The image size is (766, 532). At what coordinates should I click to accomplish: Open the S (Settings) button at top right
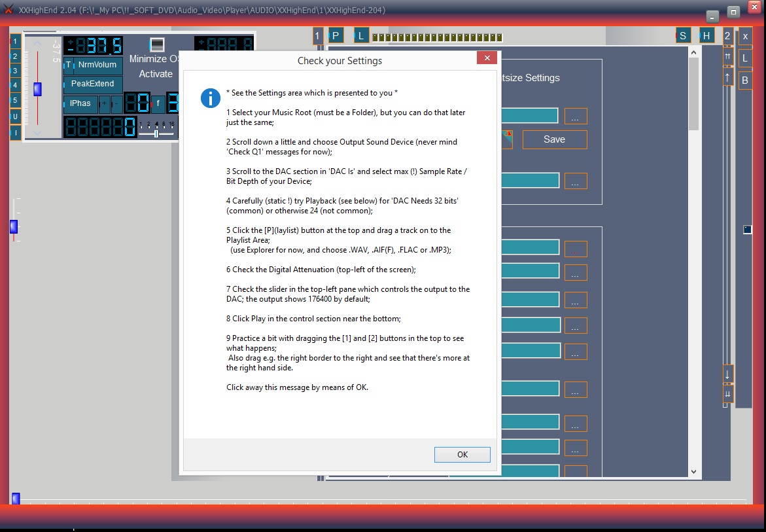click(682, 35)
